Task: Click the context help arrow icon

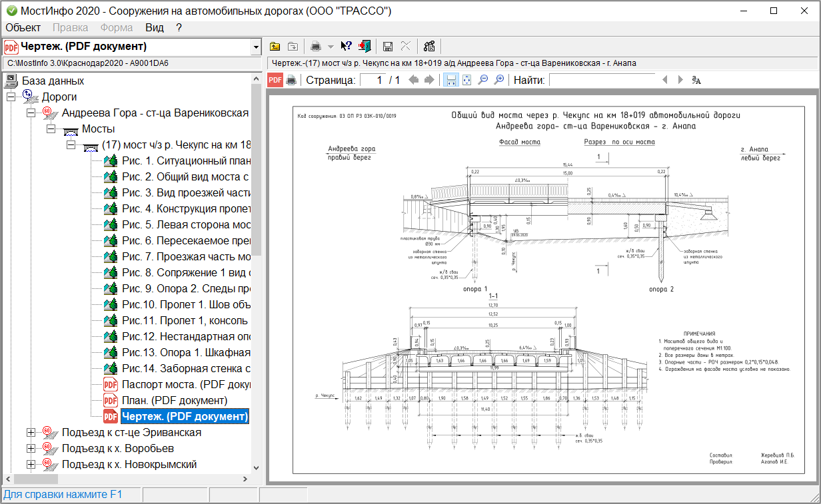Action: point(346,46)
